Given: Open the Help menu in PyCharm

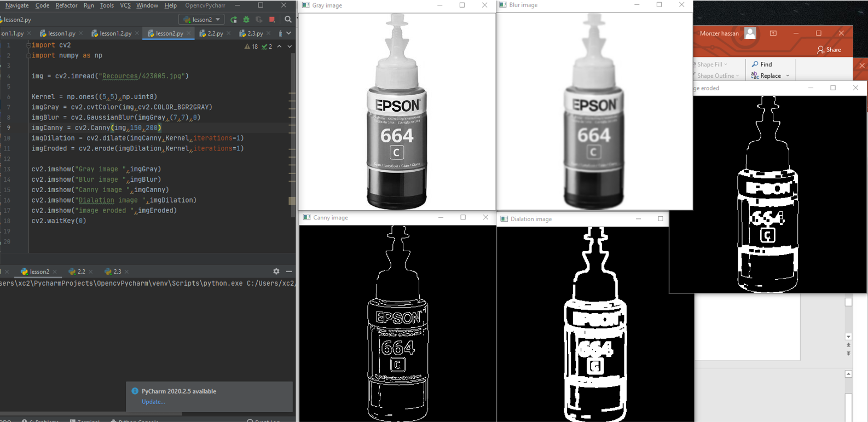Looking at the screenshot, I should 170,5.
